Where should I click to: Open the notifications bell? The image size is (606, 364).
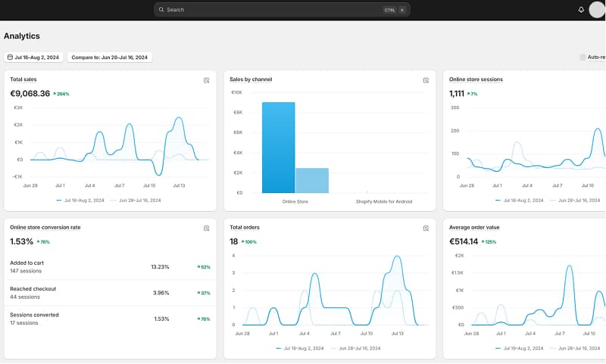coord(581,10)
